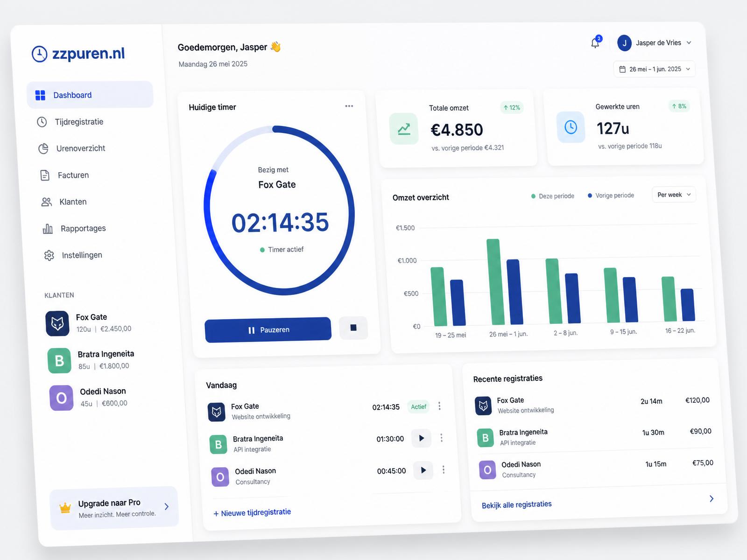
Task: Select Facturen in the sidebar
Action: pyautogui.click(x=64, y=175)
